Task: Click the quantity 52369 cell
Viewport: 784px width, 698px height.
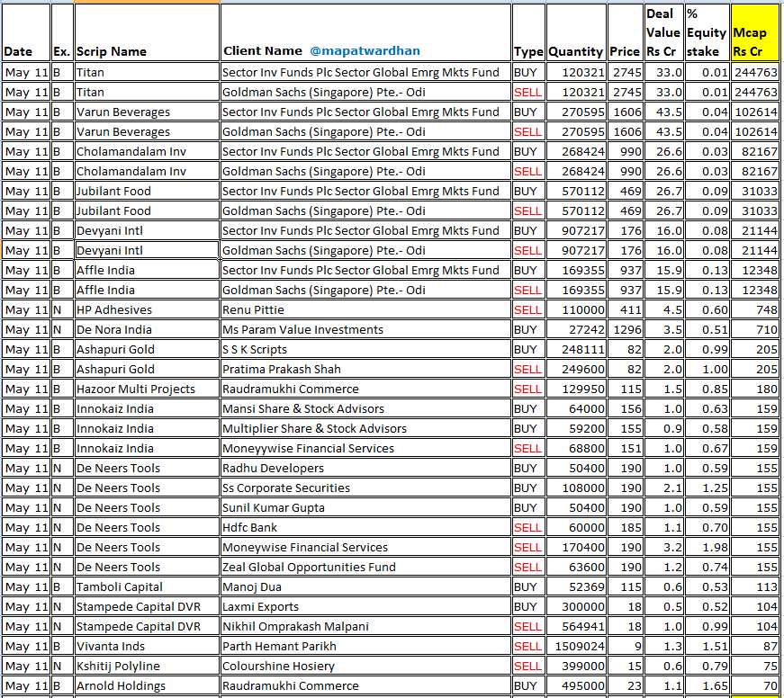Action: (x=576, y=587)
